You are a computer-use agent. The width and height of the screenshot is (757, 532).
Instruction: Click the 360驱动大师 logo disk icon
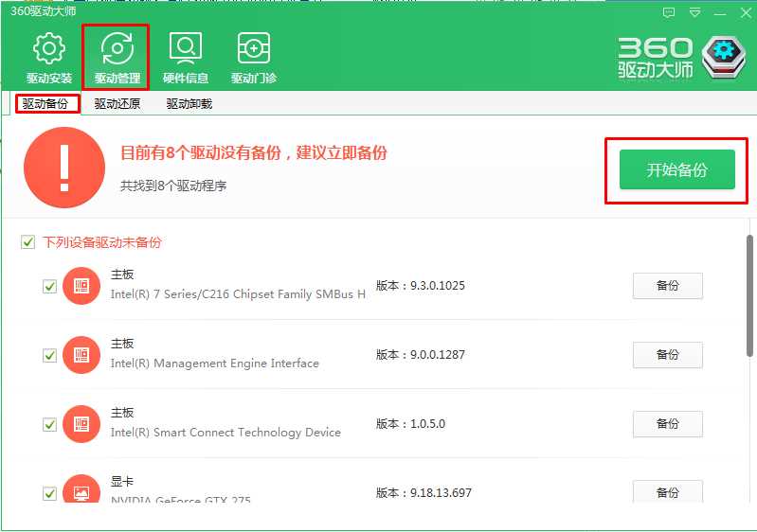(x=724, y=58)
